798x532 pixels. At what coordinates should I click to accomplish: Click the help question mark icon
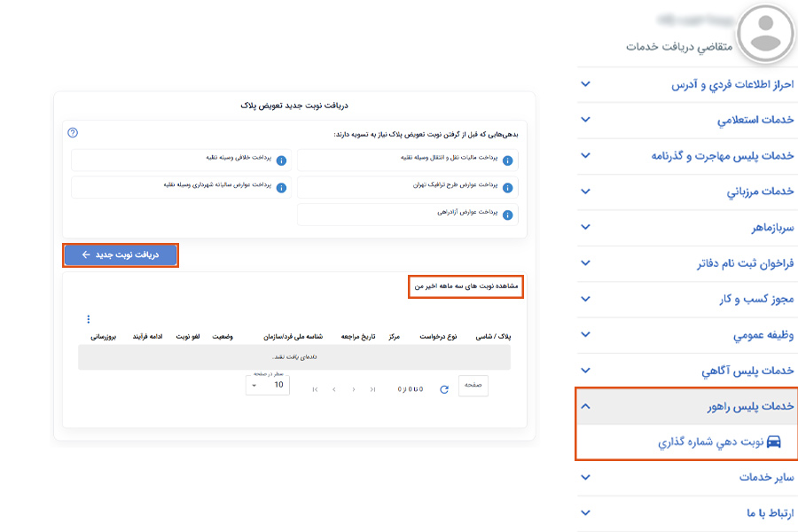[x=73, y=133]
